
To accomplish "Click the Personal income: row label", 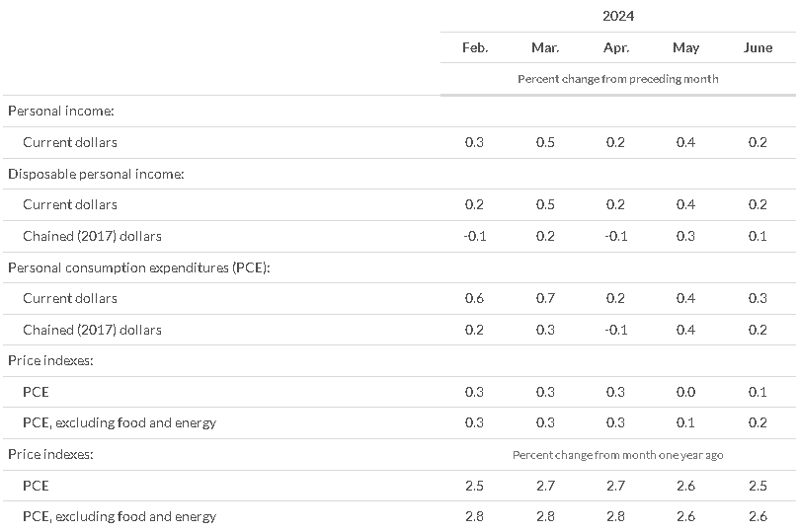I will [60, 111].
